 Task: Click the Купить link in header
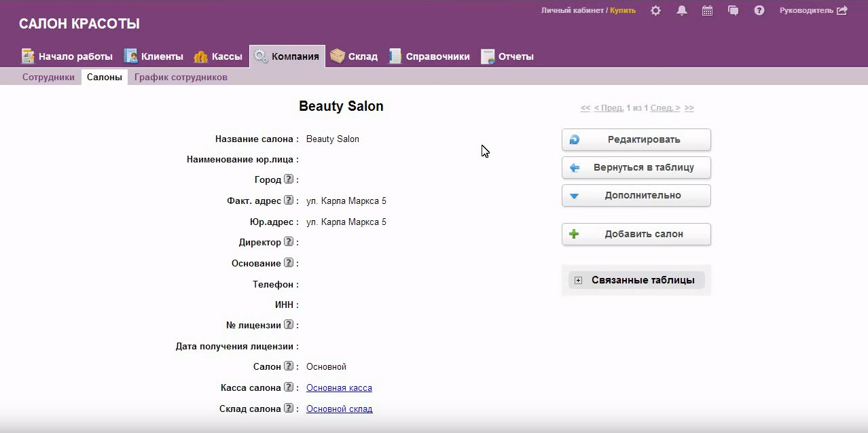[623, 11]
